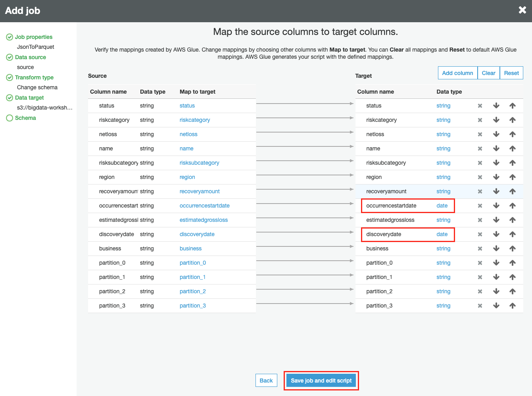Image resolution: width=532 pixels, height=396 pixels.
Task: Open the Transform type step
Action: pos(34,77)
